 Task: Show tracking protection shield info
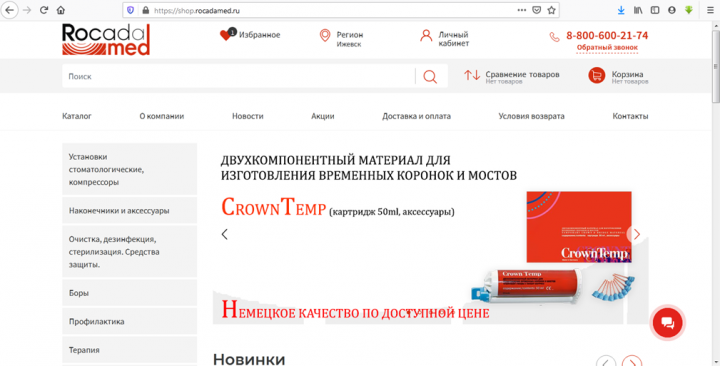[x=130, y=10]
